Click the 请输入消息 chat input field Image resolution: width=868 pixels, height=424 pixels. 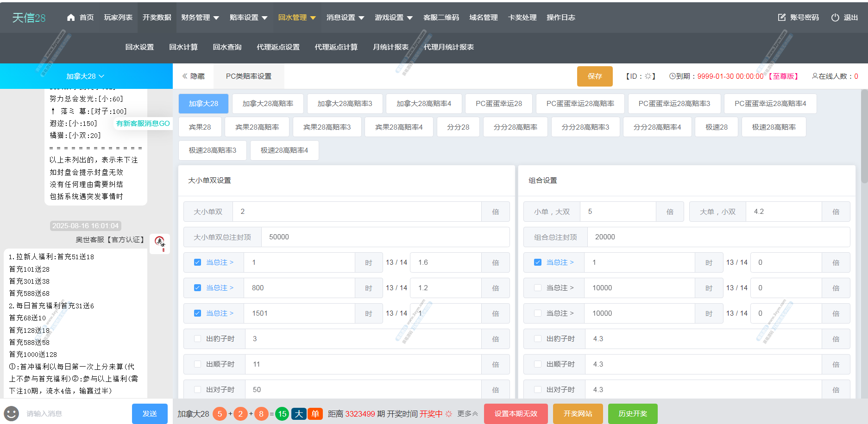click(x=74, y=414)
